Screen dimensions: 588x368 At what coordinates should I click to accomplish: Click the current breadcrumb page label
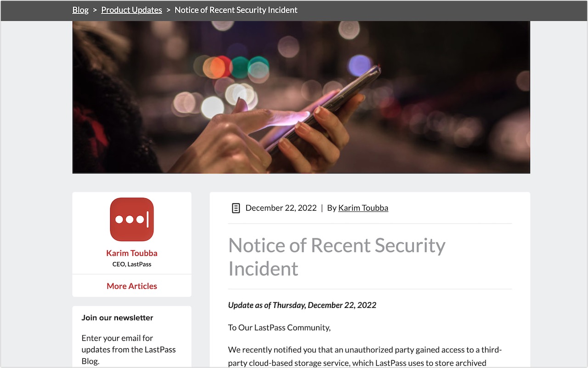tap(236, 10)
